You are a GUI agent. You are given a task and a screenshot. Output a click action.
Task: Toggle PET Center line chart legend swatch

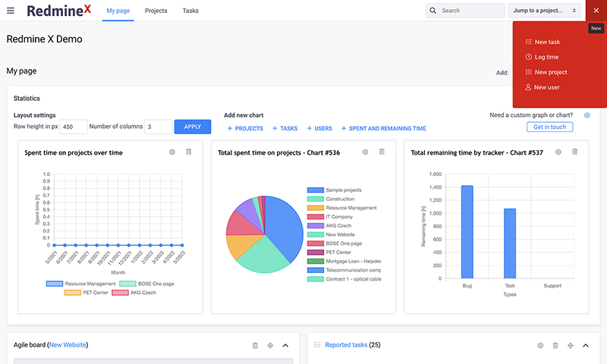click(73, 293)
